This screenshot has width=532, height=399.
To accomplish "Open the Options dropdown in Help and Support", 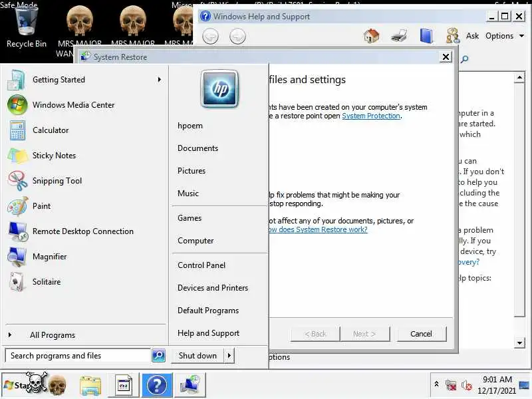I will (x=505, y=36).
